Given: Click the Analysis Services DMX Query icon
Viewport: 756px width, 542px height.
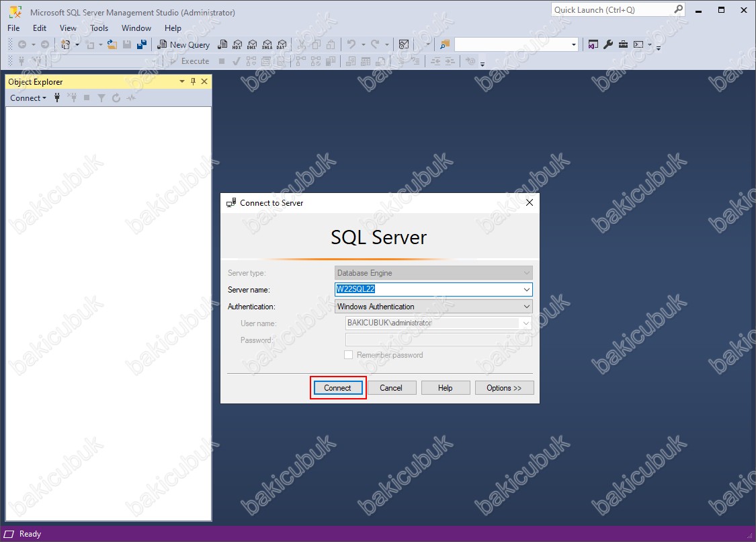Looking at the screenshot, I should pos(252,44).
